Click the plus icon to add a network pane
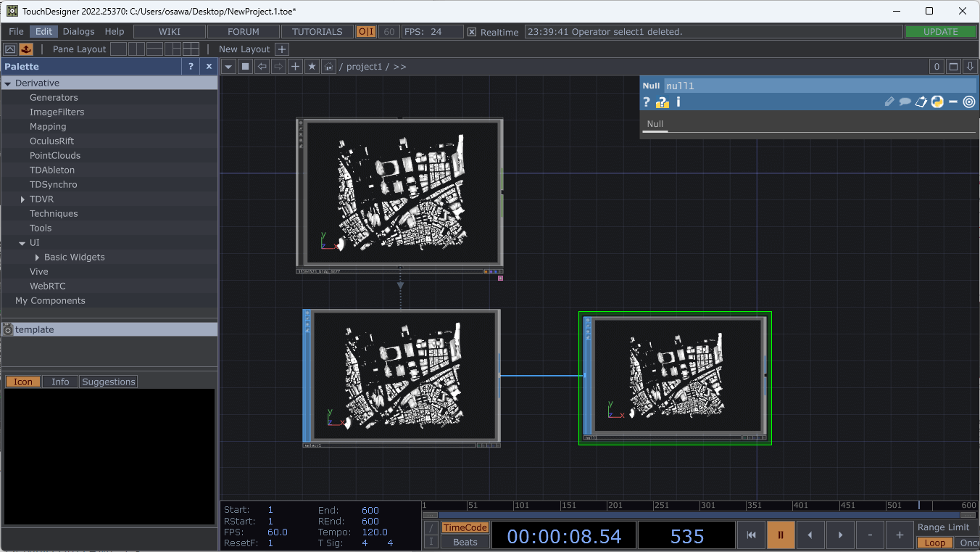This screenshot has width=980, height=552. (x=295, y=66)
